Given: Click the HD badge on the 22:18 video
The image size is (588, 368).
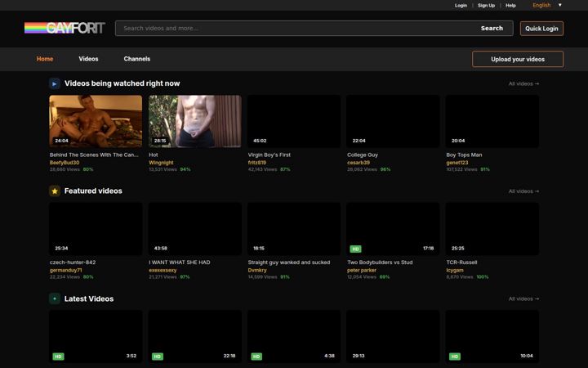Looking at the screenshot, I should (x=158, y=357).
